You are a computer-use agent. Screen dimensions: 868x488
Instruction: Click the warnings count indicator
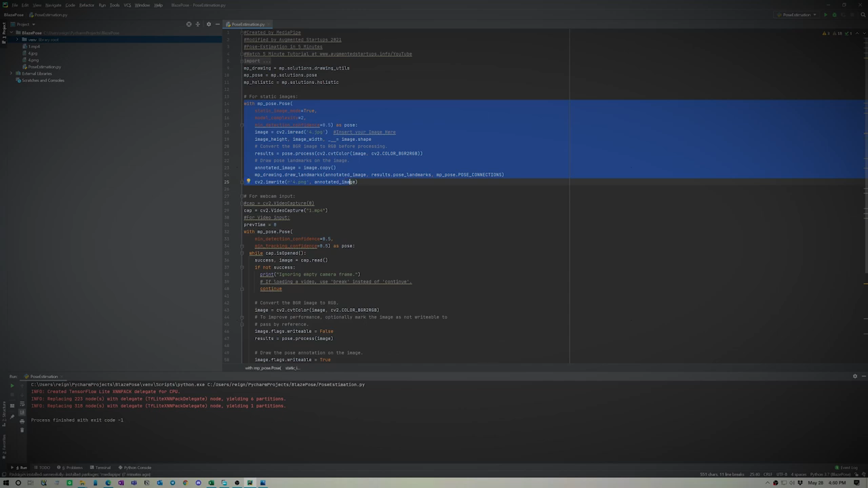[x=826, y=33]
